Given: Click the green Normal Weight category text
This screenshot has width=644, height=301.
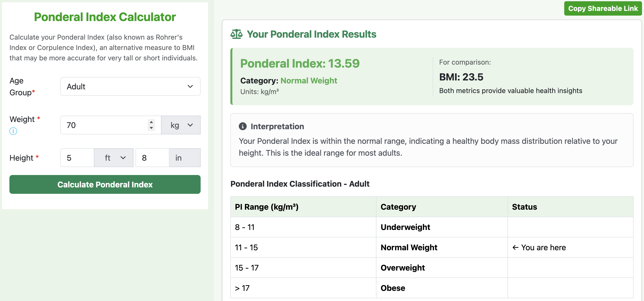Looking at the screenshot, I should pos(309,81).
